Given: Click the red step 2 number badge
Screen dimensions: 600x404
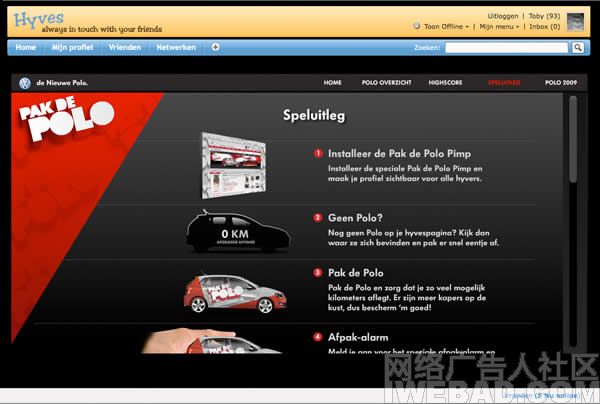Looking at the screenshot, I should tap(318, 217).
